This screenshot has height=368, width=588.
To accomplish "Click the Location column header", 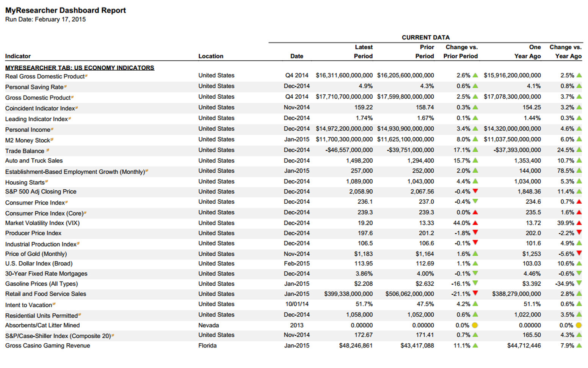I will 211,56.
